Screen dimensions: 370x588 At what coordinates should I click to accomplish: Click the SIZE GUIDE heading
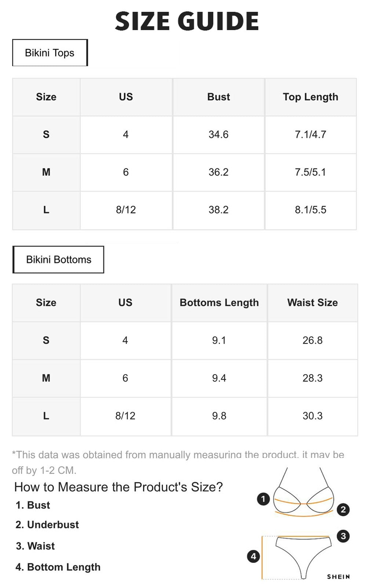tap(187, 21)
